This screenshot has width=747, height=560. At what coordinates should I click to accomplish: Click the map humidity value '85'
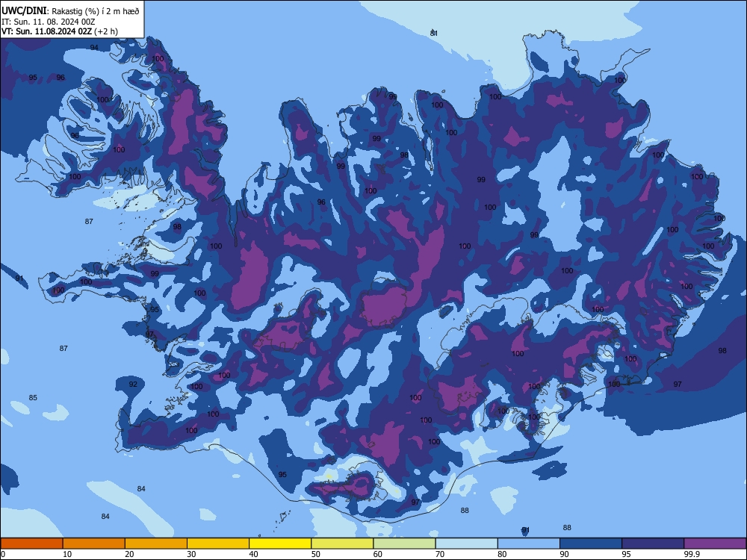pos(33,398)
